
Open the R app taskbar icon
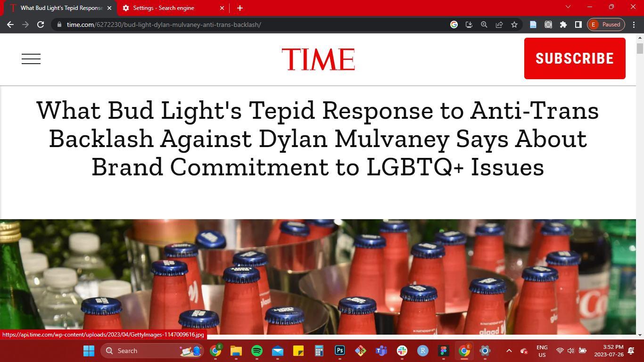point(423,351)
